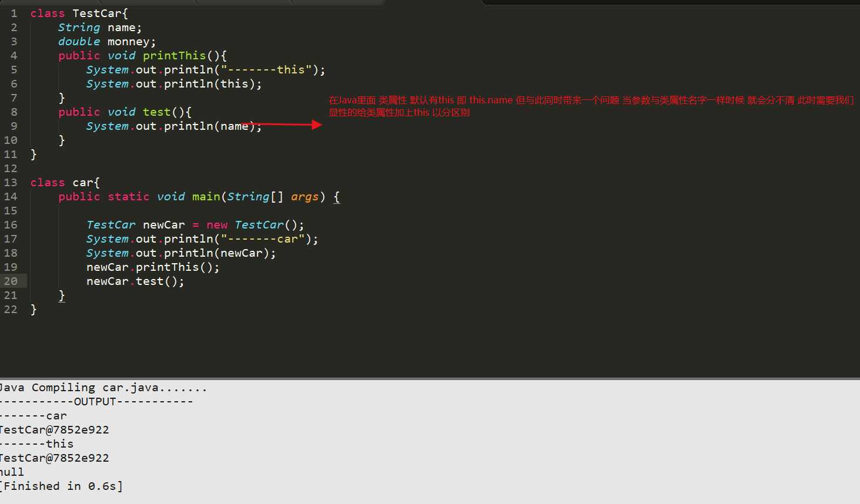Click '-------car' line in output panel
Viewport: 860px width, 504px height.
33,416
